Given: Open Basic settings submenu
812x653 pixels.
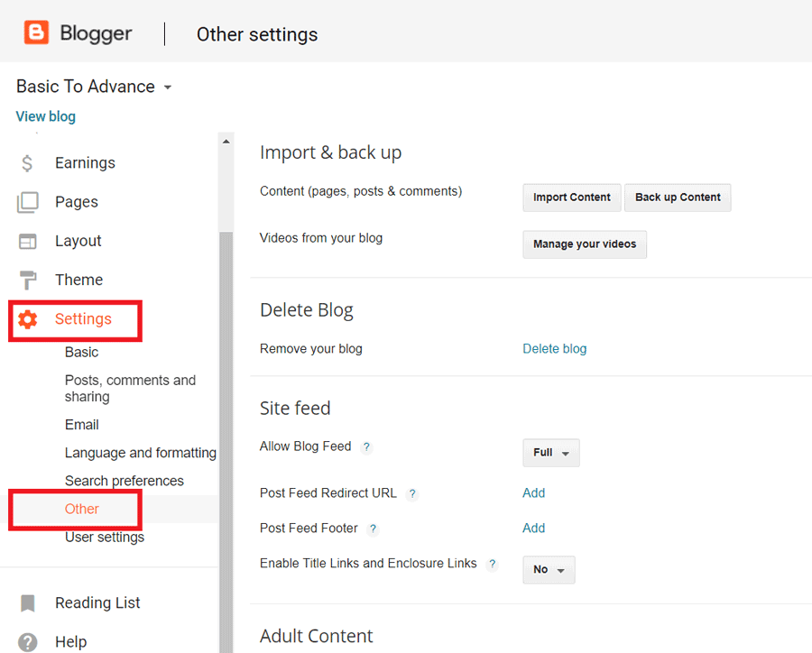Looking at the screenshot, I should coord(81,353).
